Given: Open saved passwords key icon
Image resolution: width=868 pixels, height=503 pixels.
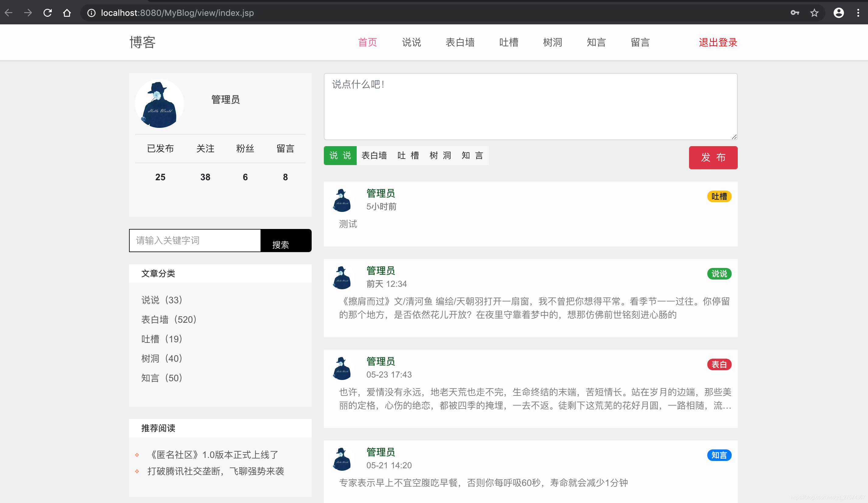Looking at the screenshot, I should click(x=795, y=13).
